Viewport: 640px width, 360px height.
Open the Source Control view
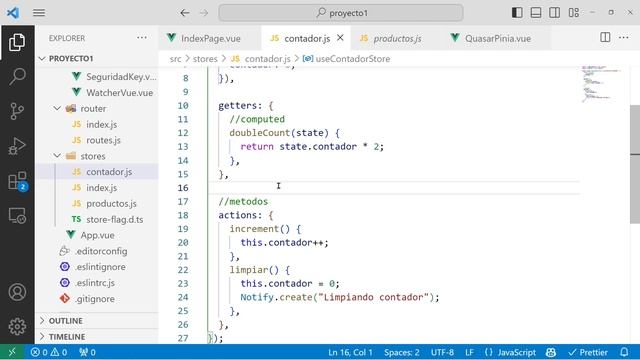pyautogui.click(x=17, y=111)
